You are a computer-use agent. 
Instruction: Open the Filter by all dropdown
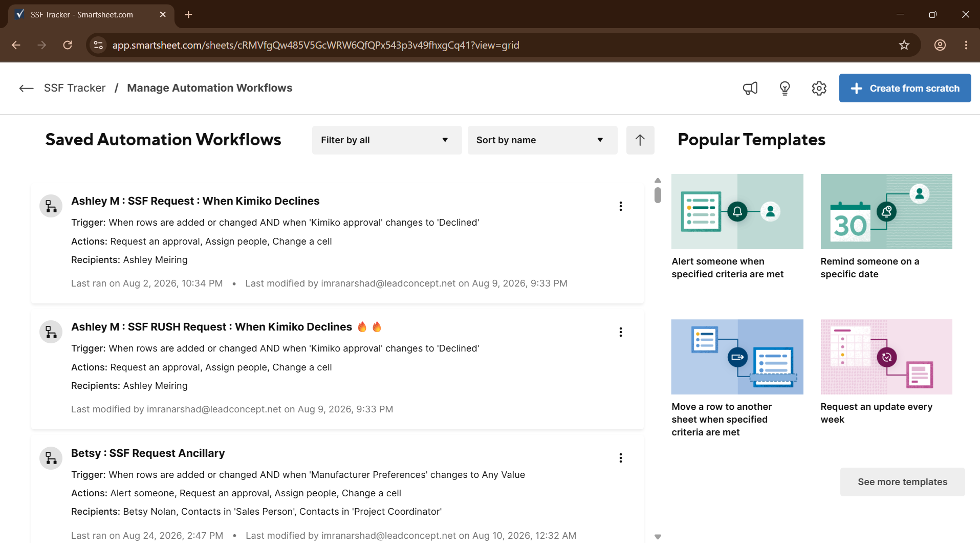[387, 140]
